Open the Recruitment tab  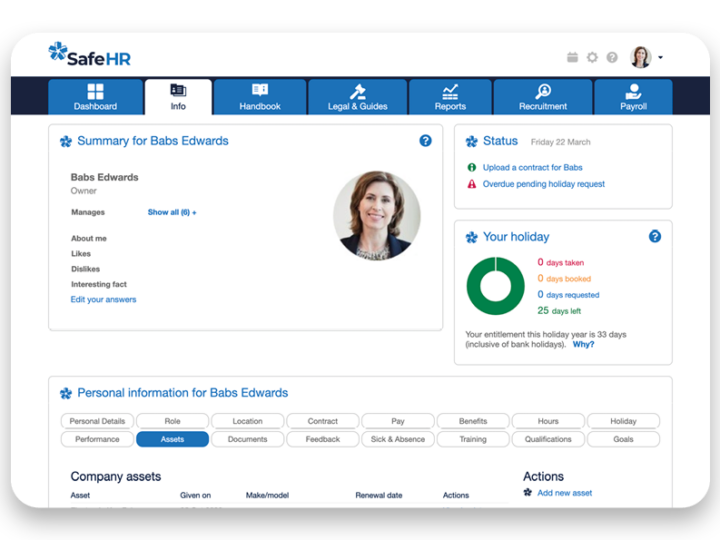pos(543,98)
